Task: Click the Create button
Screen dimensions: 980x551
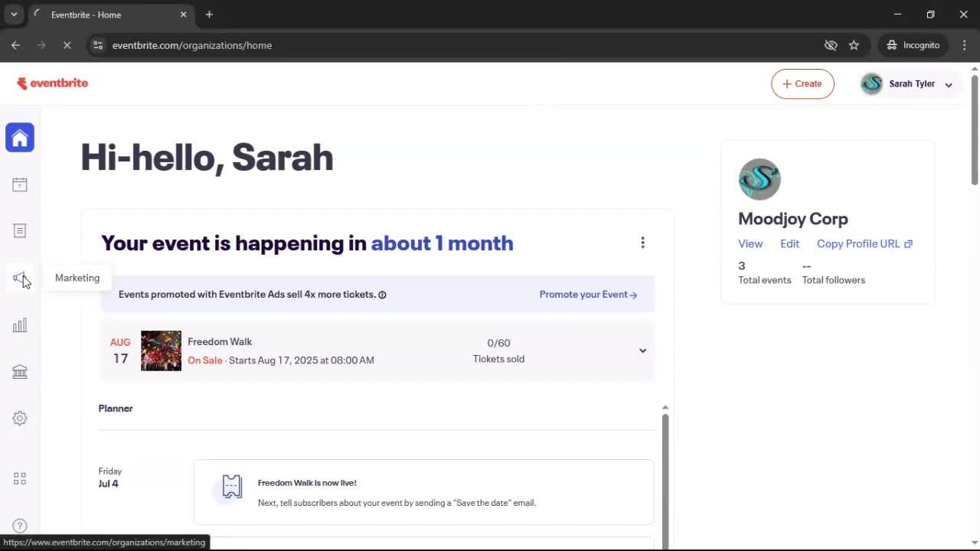Action: click(x=802, y=84)
